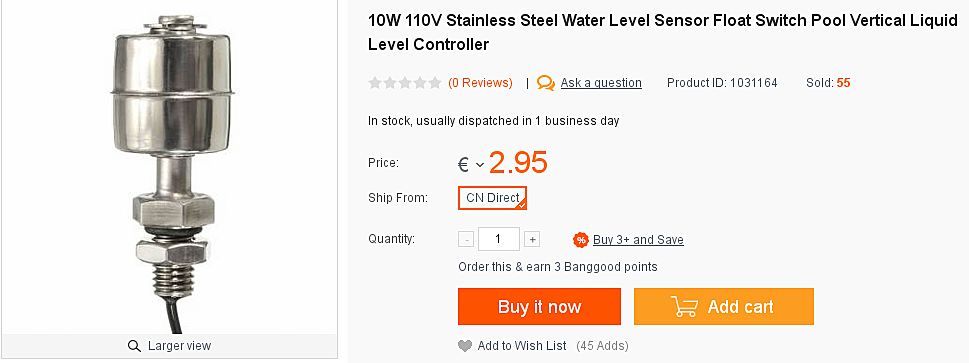
Task: Click Add to Wish List text
Action: coord(522,346)
